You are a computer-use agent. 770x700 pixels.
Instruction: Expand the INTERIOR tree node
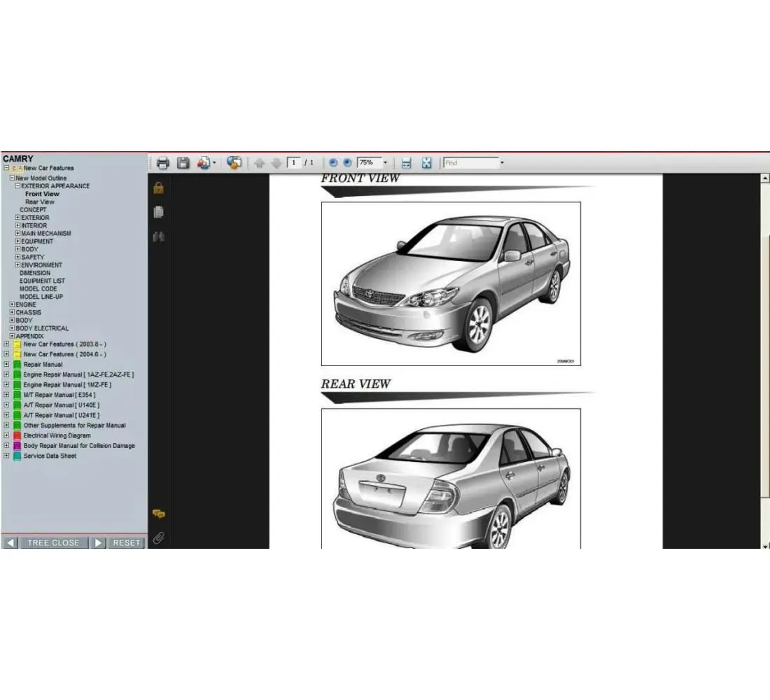pos(17,225)
